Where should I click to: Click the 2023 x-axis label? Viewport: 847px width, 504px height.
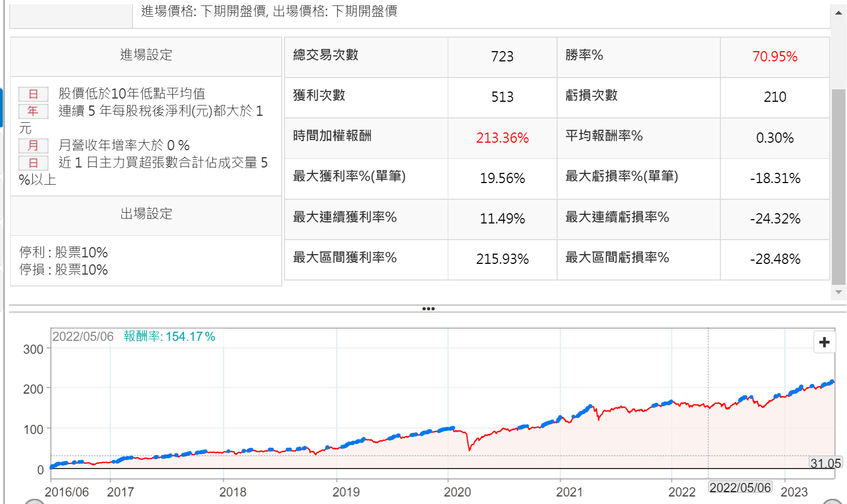pyautogui.click(x=794, y=492)
